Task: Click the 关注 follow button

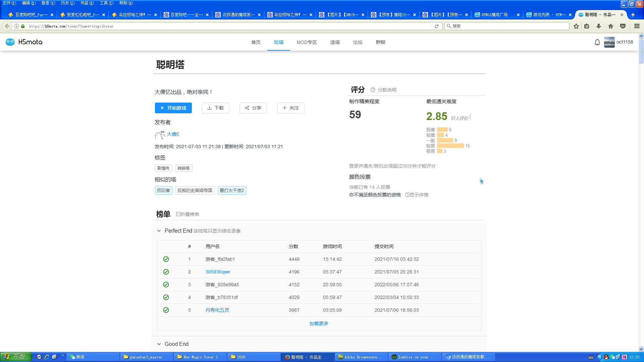Action: coord(291,108)
